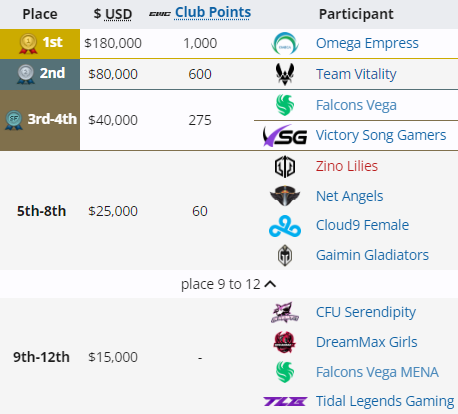Click the silver 2nd place medal icon
The height and width of the screenshot is (414, 458).
point(26,74)
